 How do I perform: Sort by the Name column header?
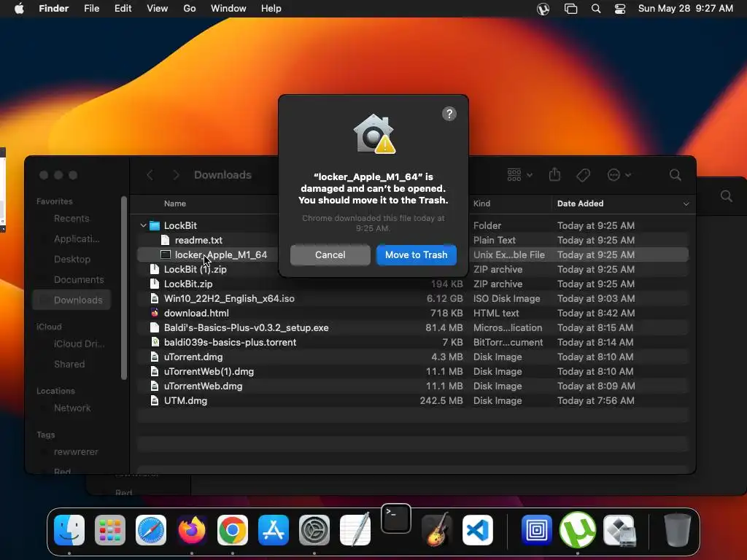click(x=175, y=203)
